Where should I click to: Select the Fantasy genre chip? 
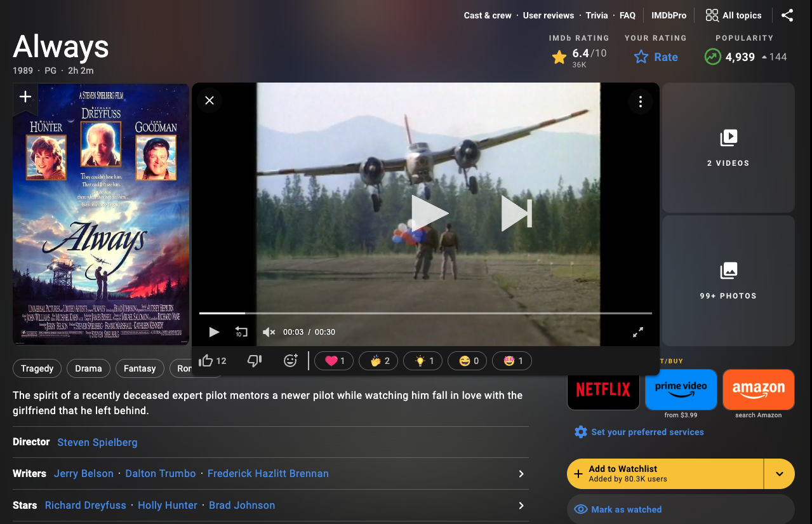(x=140, y=368)
